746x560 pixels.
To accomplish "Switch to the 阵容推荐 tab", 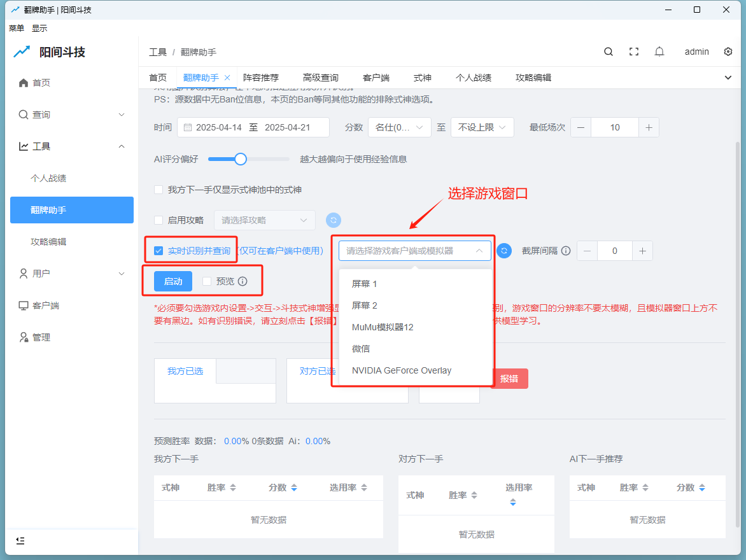I will point(262,77).
